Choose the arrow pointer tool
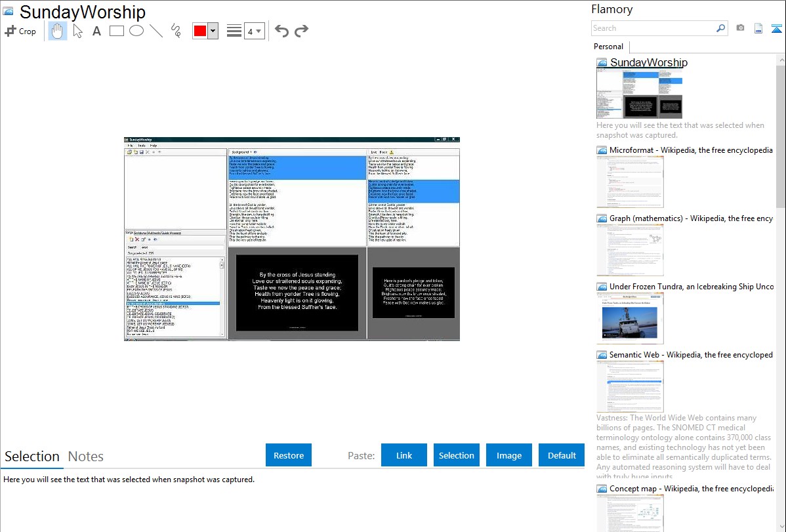 [77, 31]
